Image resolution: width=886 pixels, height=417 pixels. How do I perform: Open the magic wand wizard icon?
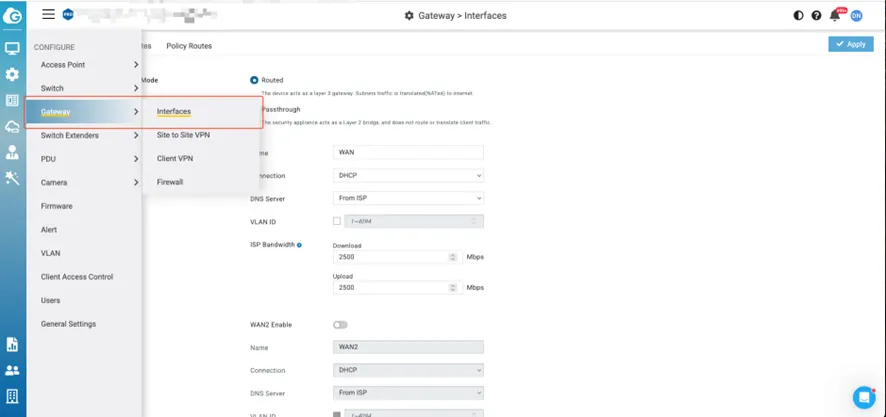click(12, 178)
